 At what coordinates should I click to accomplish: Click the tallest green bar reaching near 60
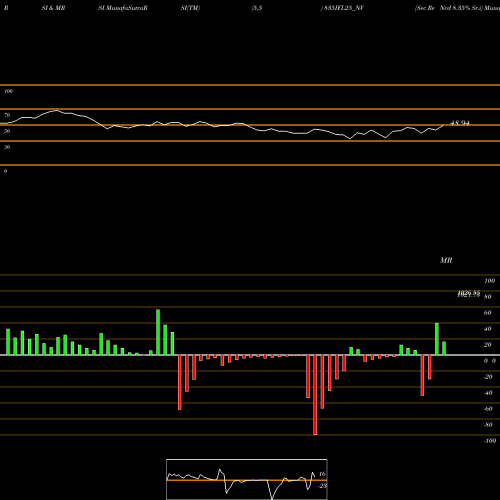158,332
